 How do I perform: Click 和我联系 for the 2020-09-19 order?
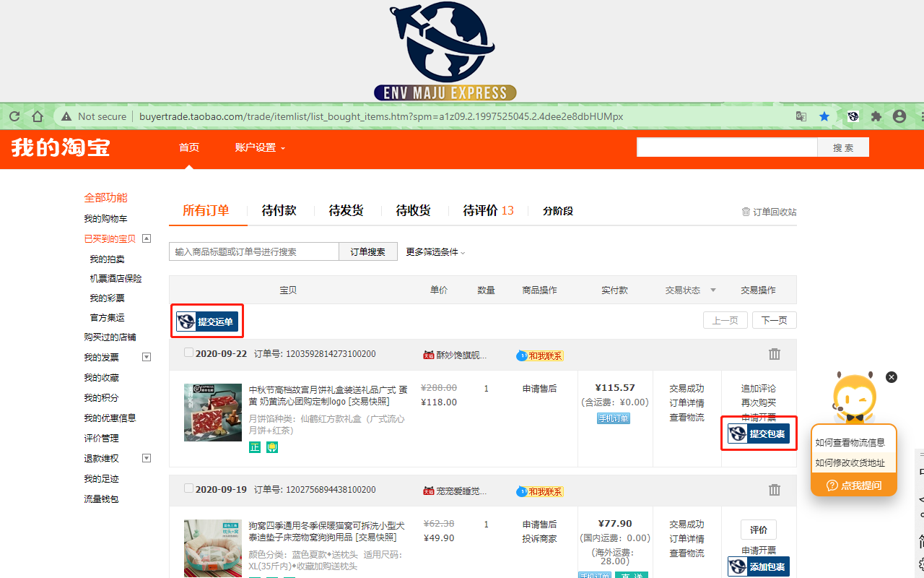coord(541,491)
